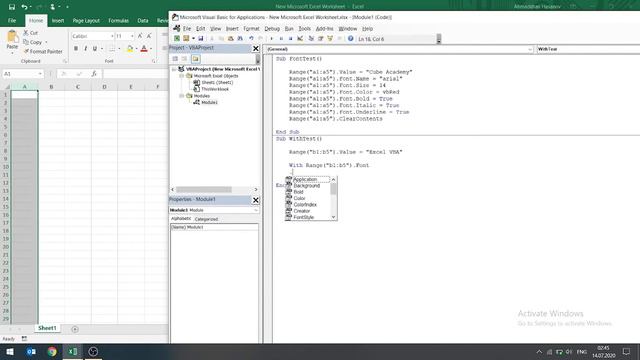Toggle Italic in Excel Font group

pyautogui.click(x=85, y=49)
